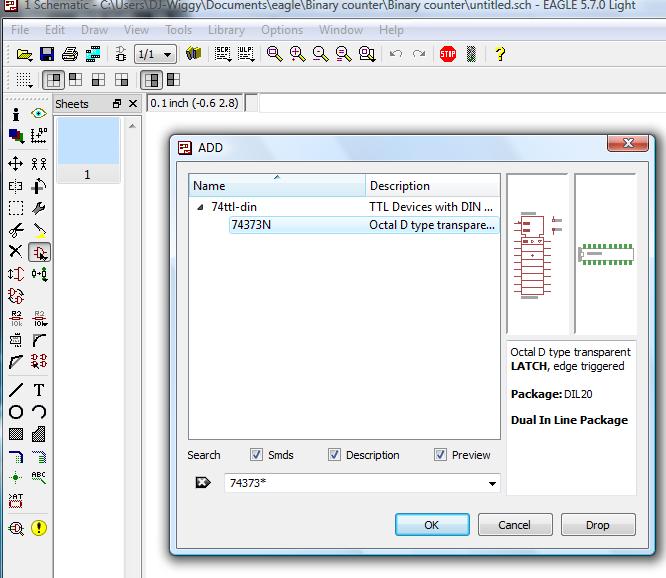Select the Copy figures tool
This screenshot has height=578, width=666.
click(x=39, y=164)
